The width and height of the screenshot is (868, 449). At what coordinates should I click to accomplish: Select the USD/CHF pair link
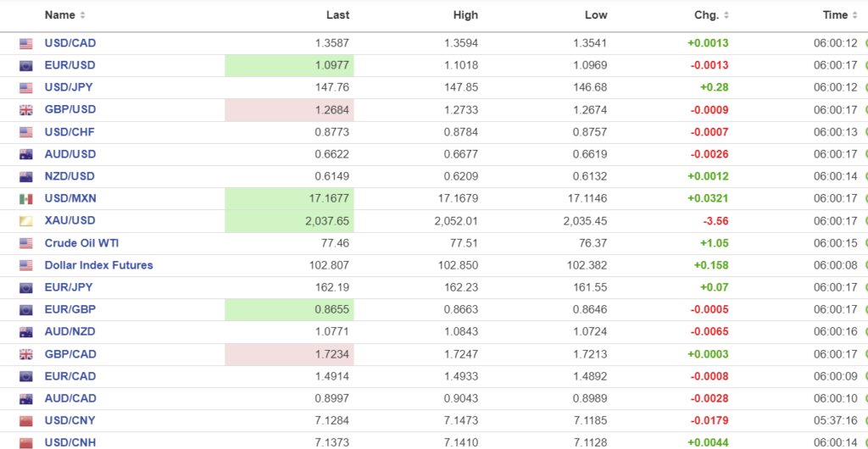(70, 132)
